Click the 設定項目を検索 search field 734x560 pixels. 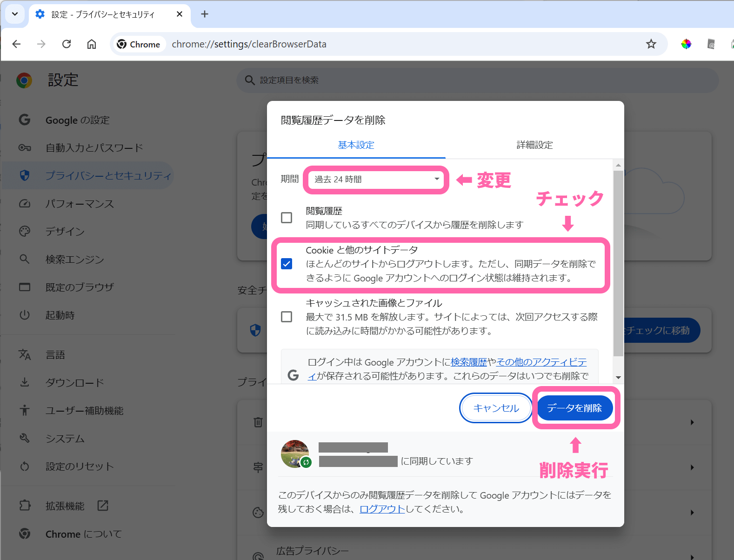point(478,80)
